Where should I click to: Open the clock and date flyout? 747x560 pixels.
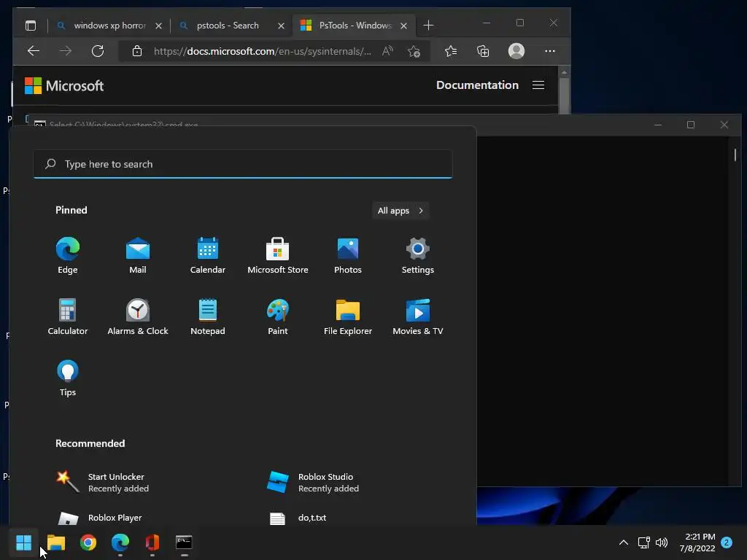pyautogui.click(x=697, y=542)
